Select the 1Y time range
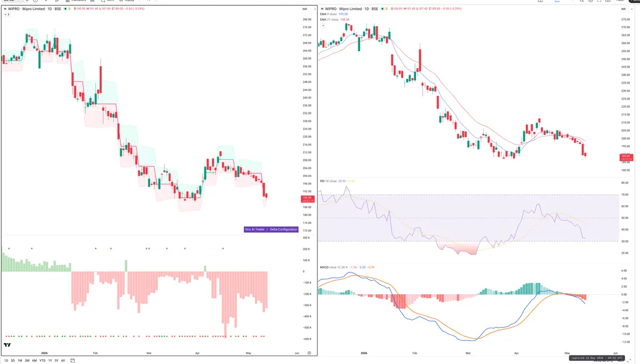 coord(50,360)
